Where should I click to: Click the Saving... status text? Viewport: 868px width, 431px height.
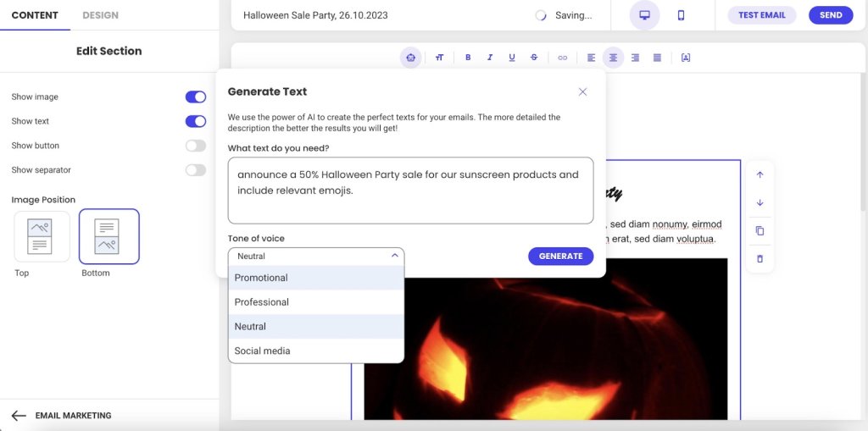(x=574, y=15)
